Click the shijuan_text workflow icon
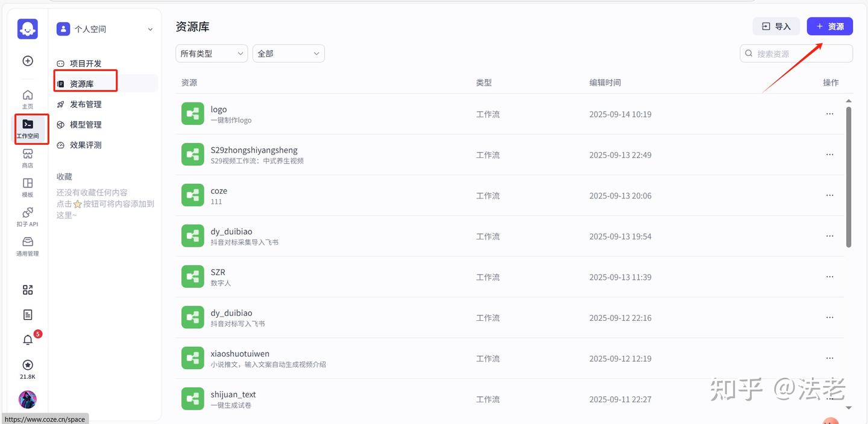The image size is (868, 424). pyautogui.click(x=193, y=399)
